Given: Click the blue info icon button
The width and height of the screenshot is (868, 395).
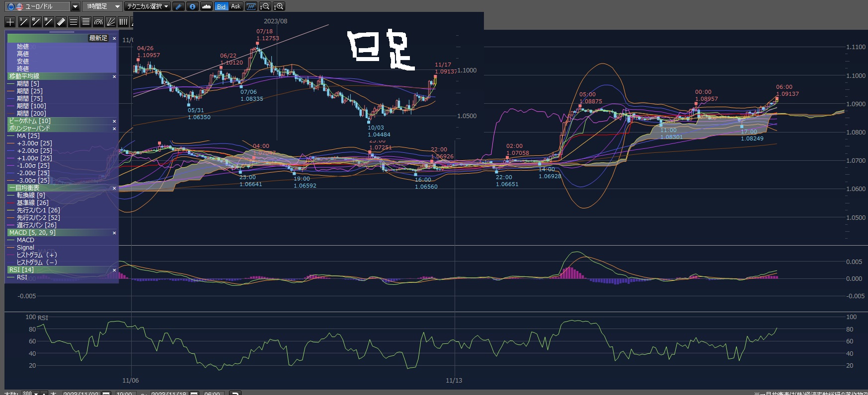Looking at the screenshot, I should point(192,6).
